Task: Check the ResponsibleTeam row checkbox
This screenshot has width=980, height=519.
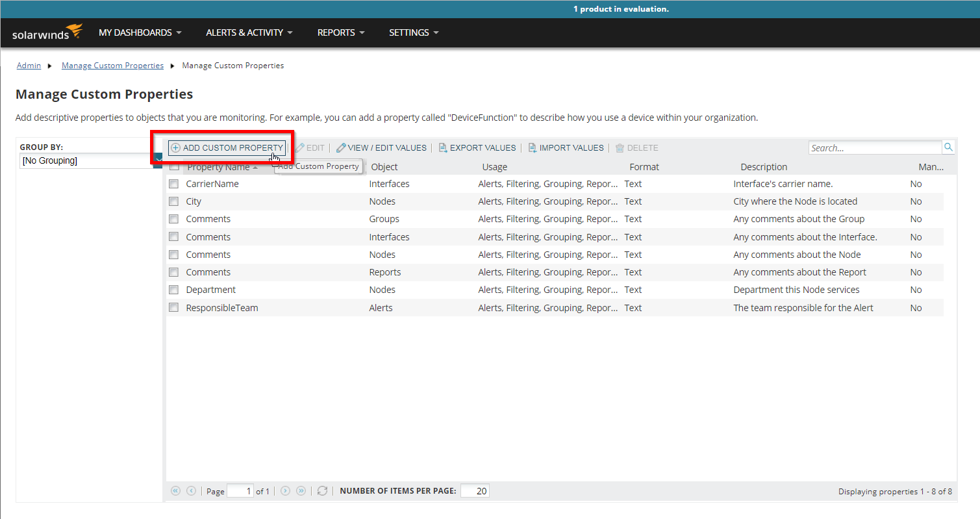Action: tap(173, 308)
